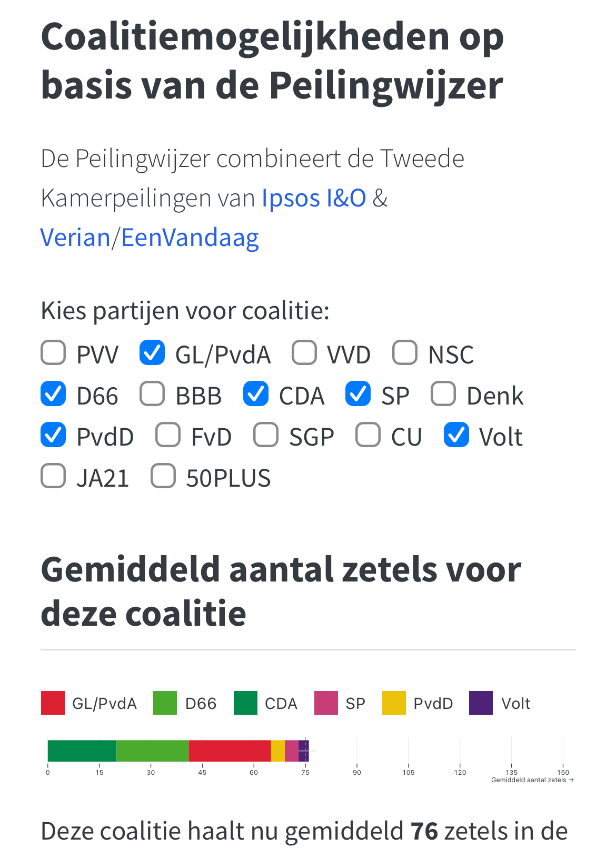Follow the Verian link
The image size is (616, 848).
[75, 238]
